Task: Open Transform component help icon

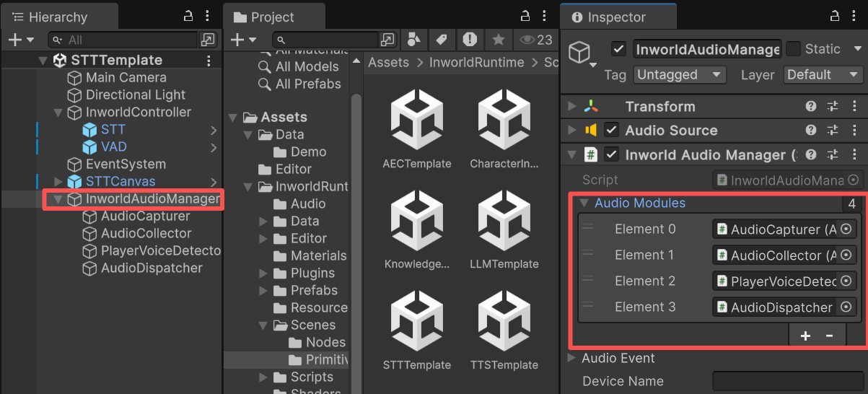Action: point(811,106)
